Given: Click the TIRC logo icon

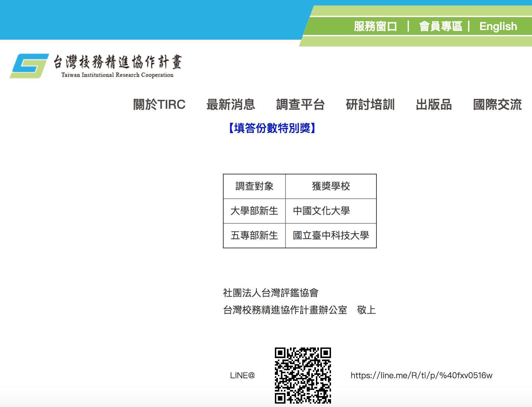Looking at the screenshot, I should point(29,66).
